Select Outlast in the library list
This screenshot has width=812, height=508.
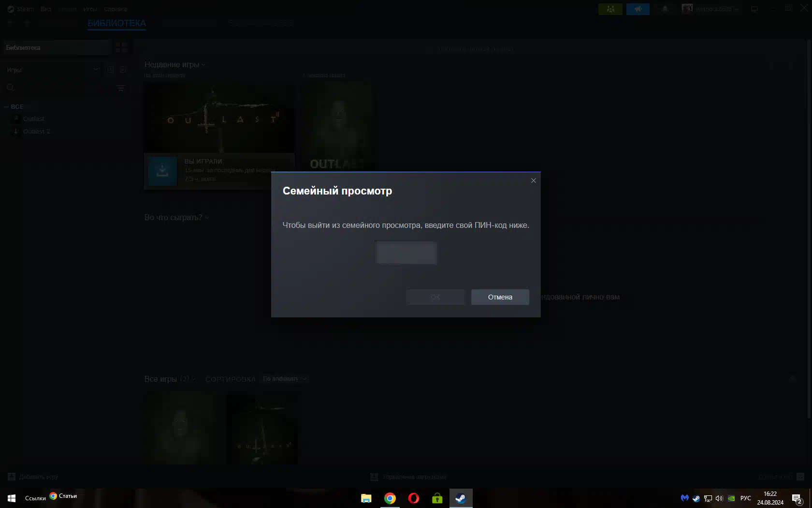pos(34,119)
